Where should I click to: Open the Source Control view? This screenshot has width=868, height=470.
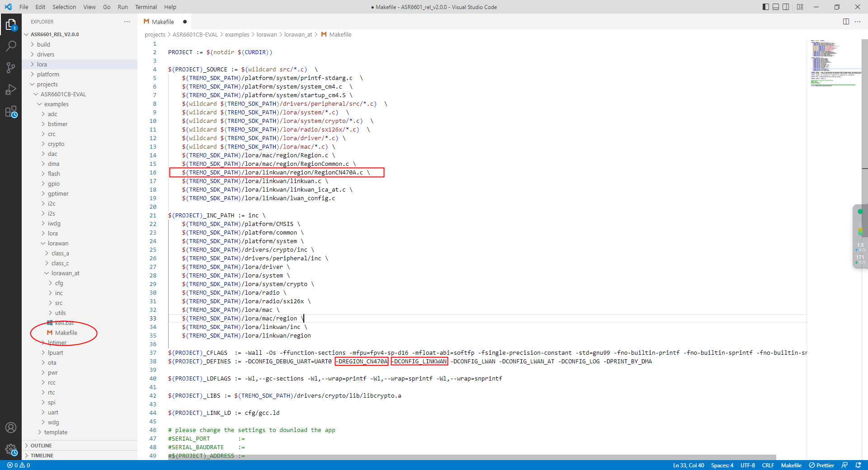(11, 68)
